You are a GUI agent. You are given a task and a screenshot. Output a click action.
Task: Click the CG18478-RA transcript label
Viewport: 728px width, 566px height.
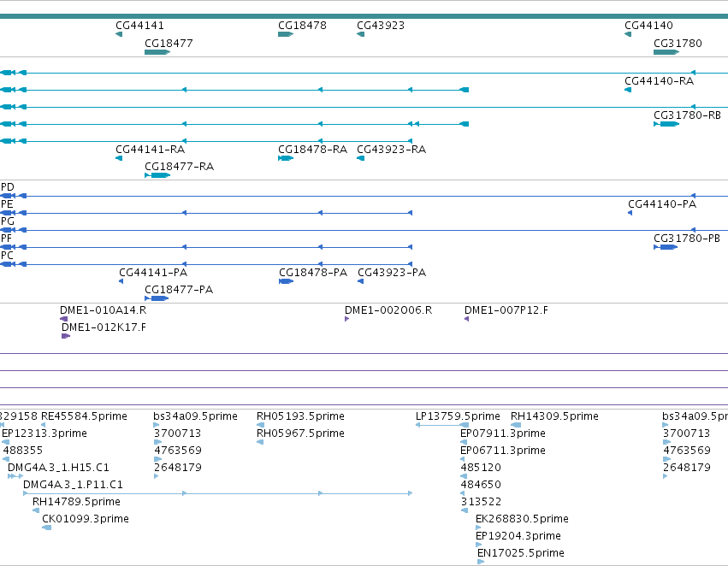coord(313,150)
